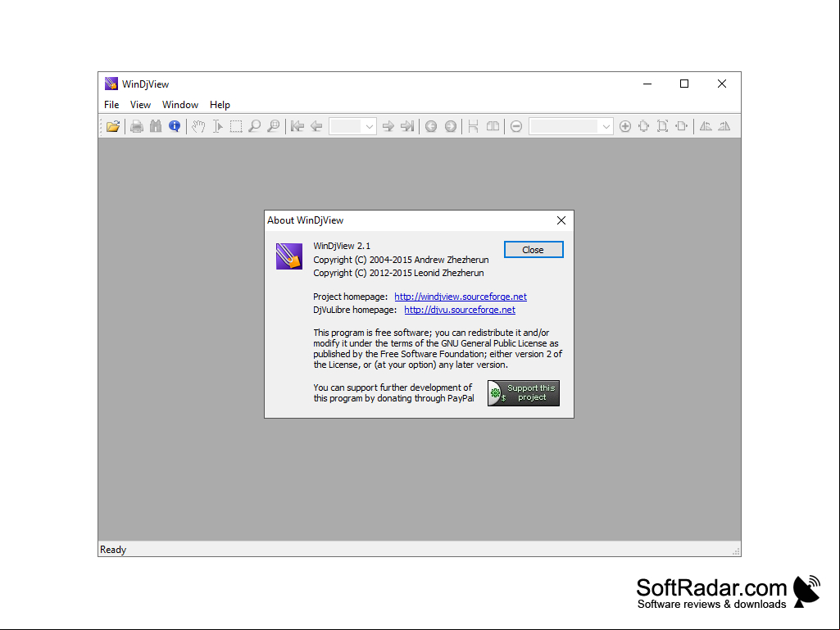The image size is (840, 630).
Task: Click the Leonid Zhezherun copyright line
Action: pyautogui.click(x=398, y=273)
